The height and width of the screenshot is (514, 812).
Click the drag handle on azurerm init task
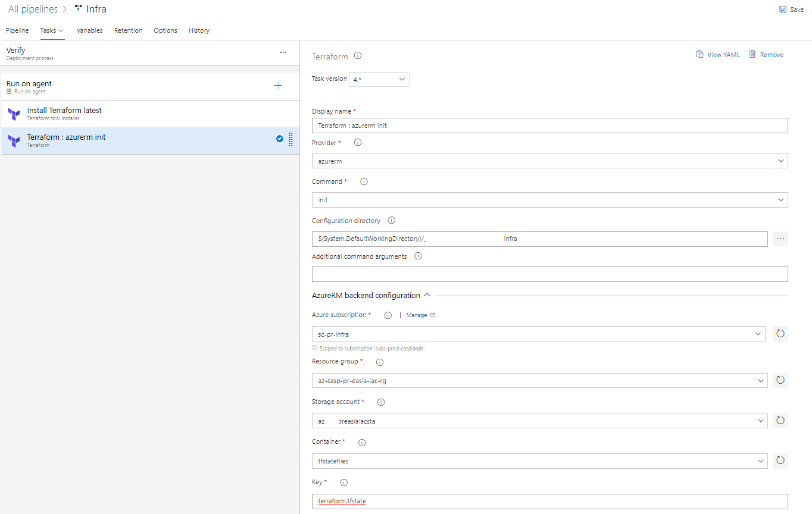point(291,139)
